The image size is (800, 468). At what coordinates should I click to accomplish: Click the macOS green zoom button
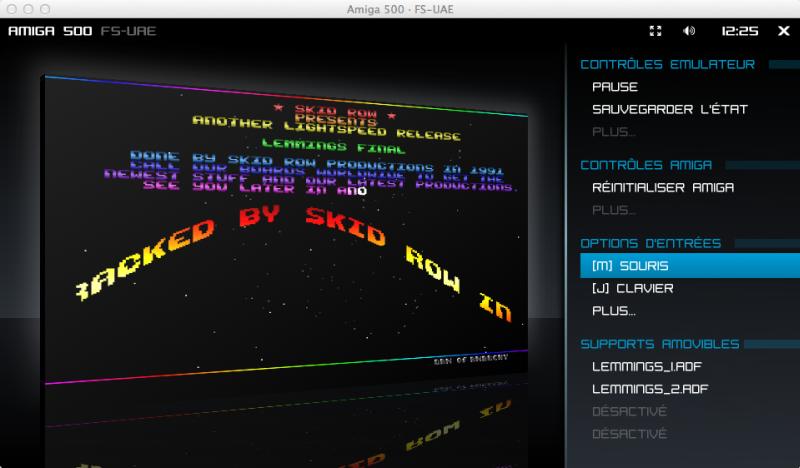click(45, 9)
